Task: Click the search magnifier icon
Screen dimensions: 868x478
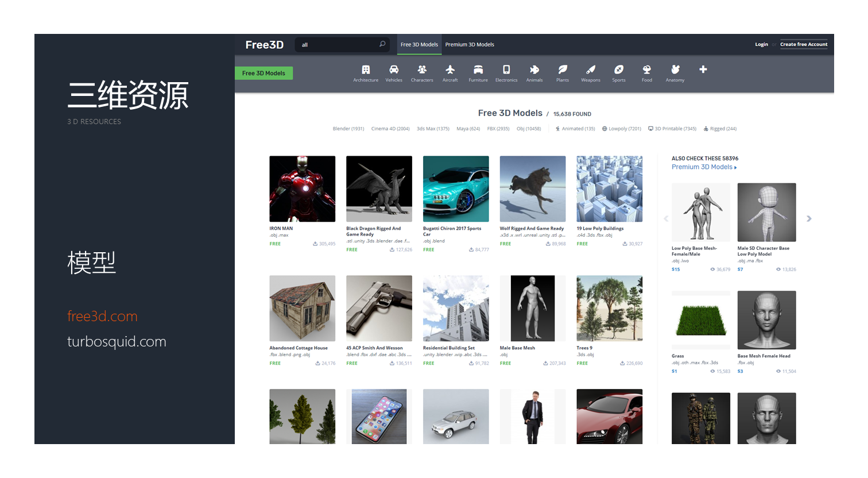Action: pyautogui.click(x=382, y=44)
